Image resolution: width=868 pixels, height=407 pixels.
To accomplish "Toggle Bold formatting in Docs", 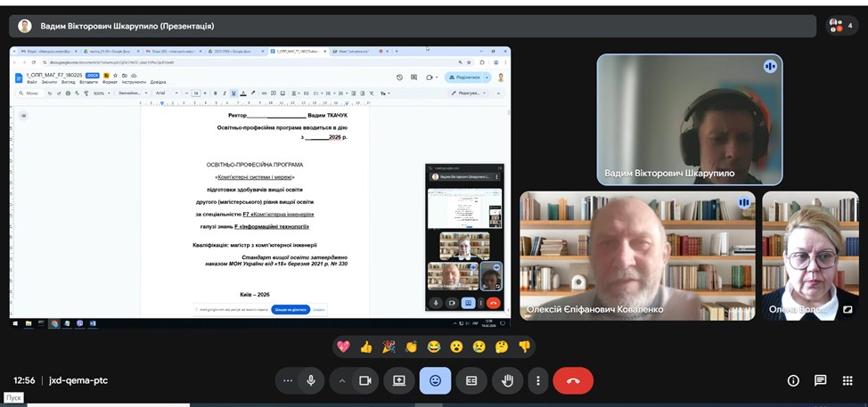I will tap(216, 93).
